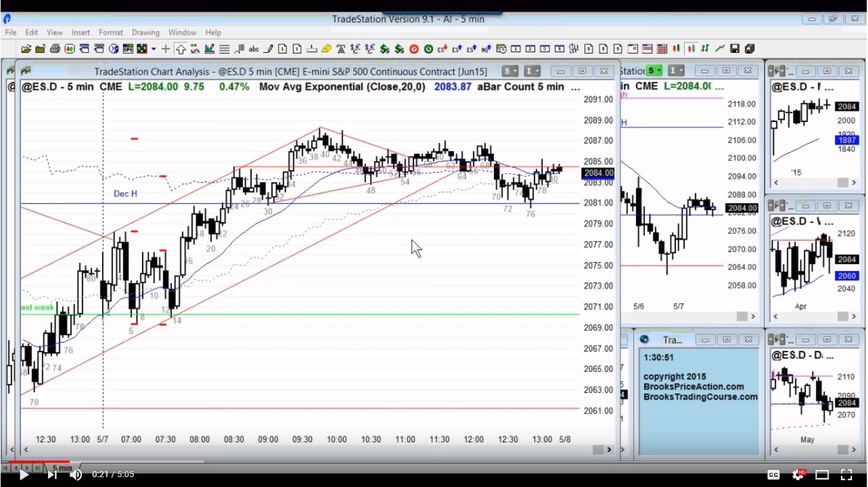Viewport: 868px width, 487px height.
Task: Open the Edit menu
Action: tap(31, 32)
